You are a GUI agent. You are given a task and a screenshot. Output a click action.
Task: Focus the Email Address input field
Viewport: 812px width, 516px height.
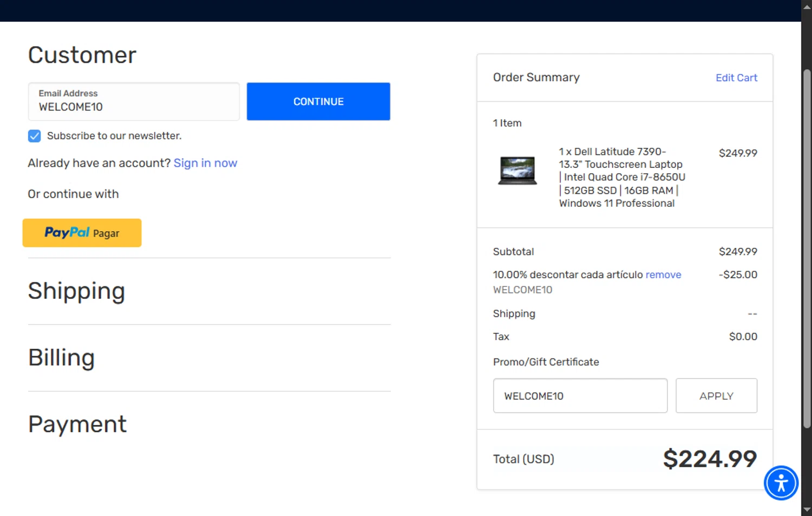click(x=134, y=101)
